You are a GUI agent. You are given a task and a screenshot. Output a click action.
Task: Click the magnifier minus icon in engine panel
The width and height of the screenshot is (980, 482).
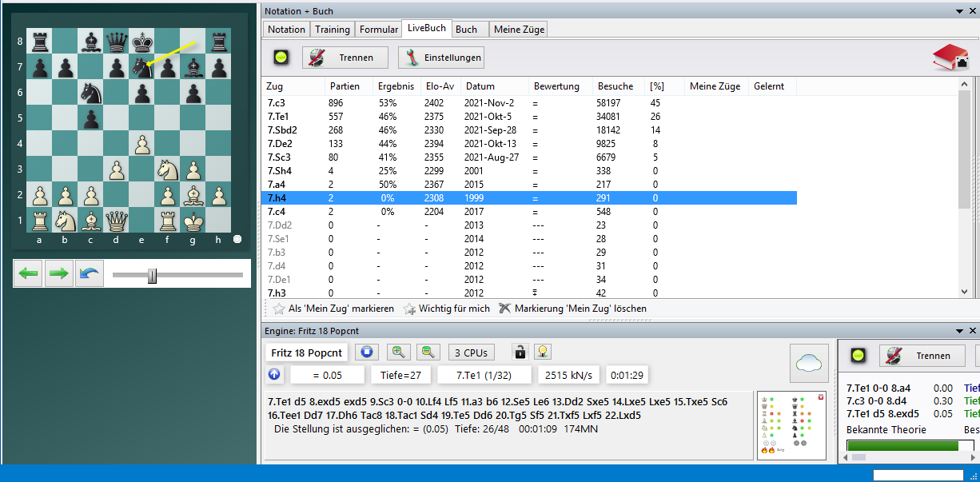click(429, 353)
